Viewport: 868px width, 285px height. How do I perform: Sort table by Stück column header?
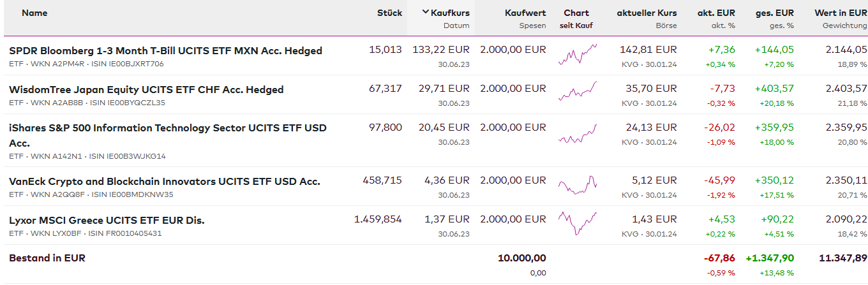[389, 13]
